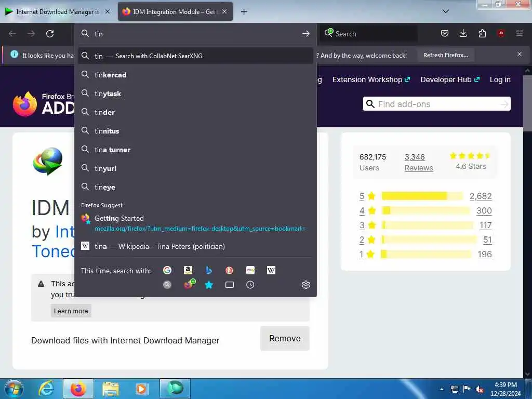Search this time with CollabNet SearXNG
The image size is (532, 399).
click(x=167, y=285)
